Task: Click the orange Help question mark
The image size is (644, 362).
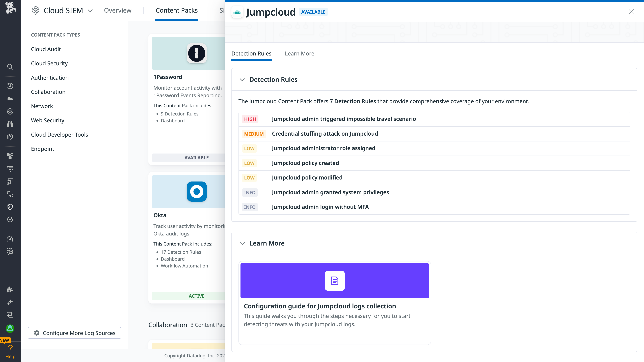Action: point(10,348)
